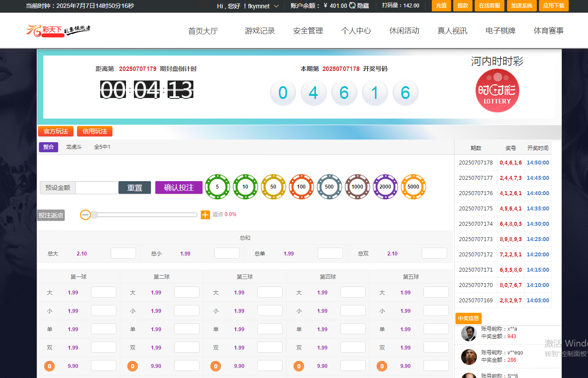Screen dimensions: 588x378
Task: Click the plus icon to increase rebate
Action: pyautogui.click(x=205, y=214)
